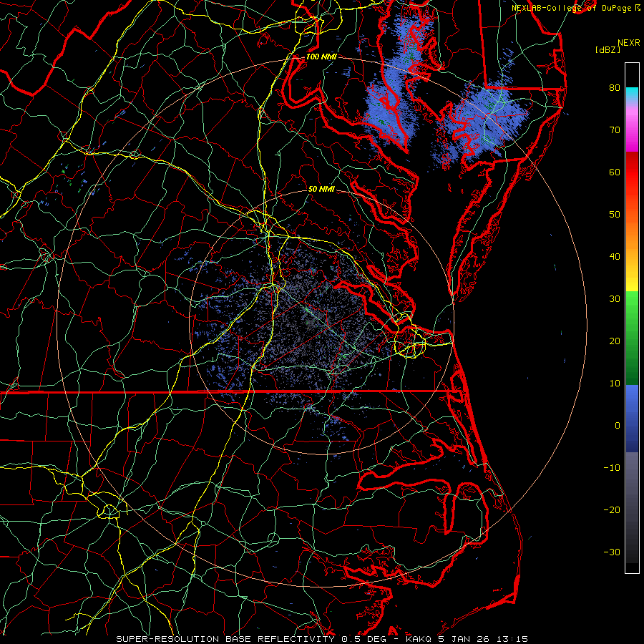Click the -20 value on the dBZ scale
Image resolution: width=644 pixels, height=644 pixels.
pyautogui.click(x=612, y=510)
